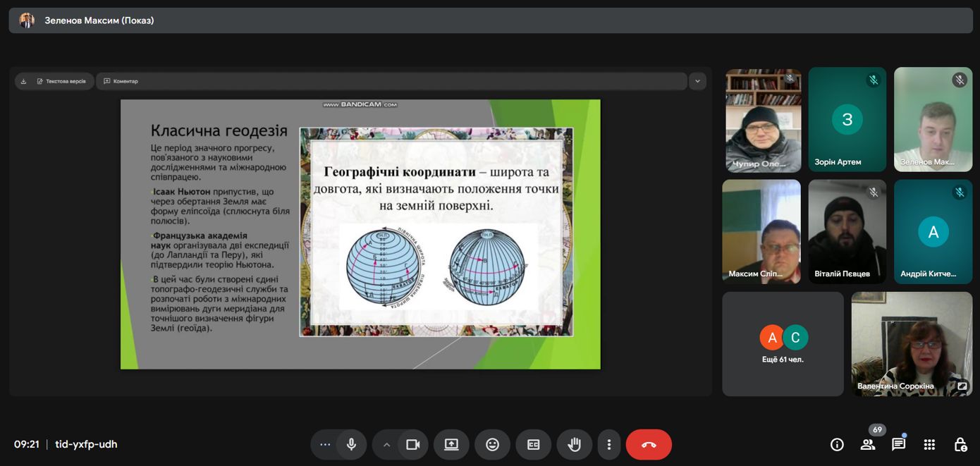980x466 pixels.
Task: Open more options three-dot menu
Action: tap(609, 444)
